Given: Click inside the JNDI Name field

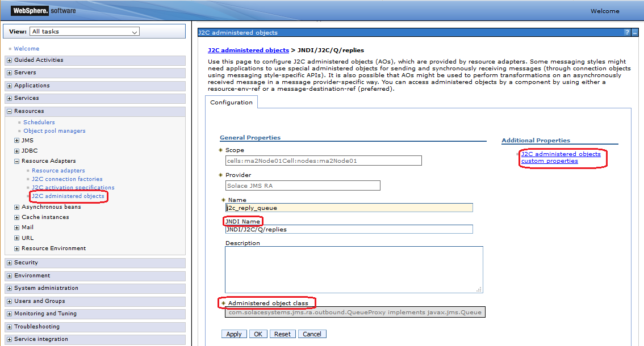Looking at the screenshot, I should 349,229.
